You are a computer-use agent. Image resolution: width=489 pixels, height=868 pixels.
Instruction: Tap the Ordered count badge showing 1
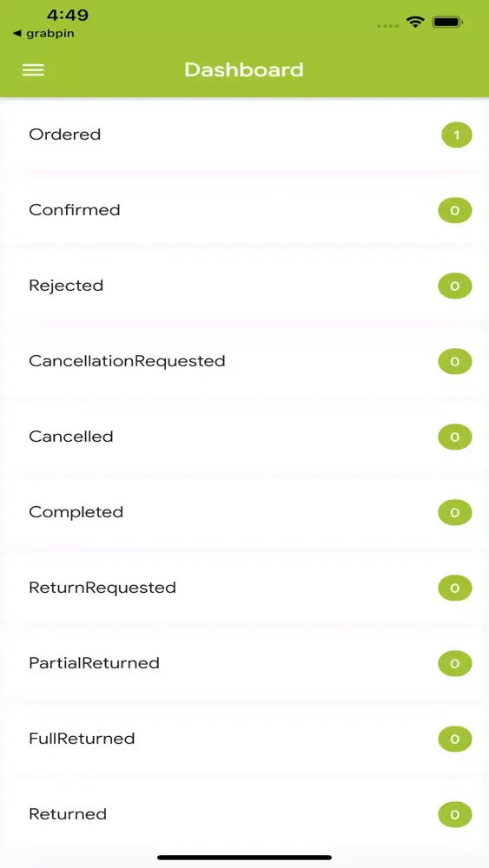click(456, 135)
